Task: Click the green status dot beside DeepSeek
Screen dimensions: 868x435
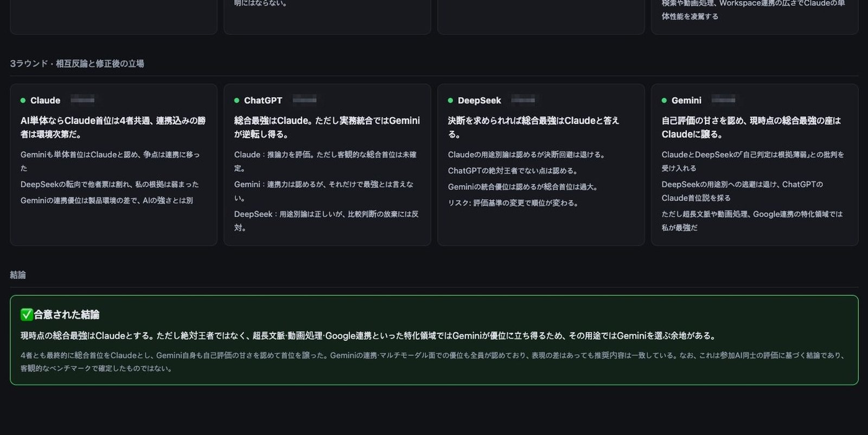Action: click(x=450, y=100)
